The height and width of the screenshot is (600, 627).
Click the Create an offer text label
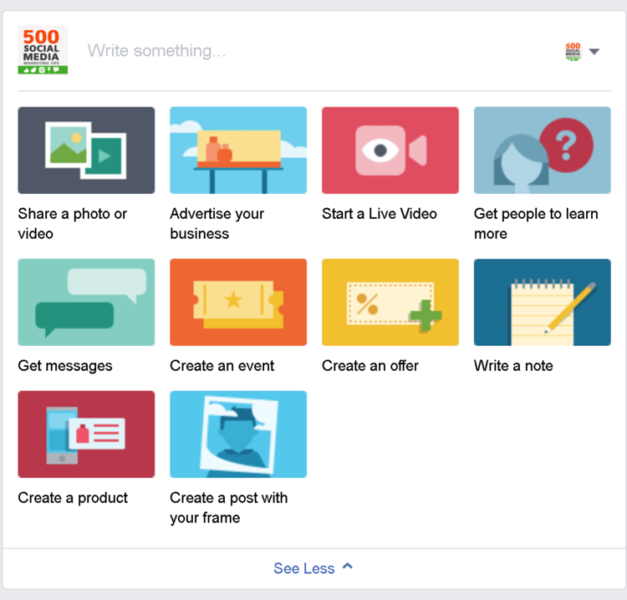coord(370,366)
